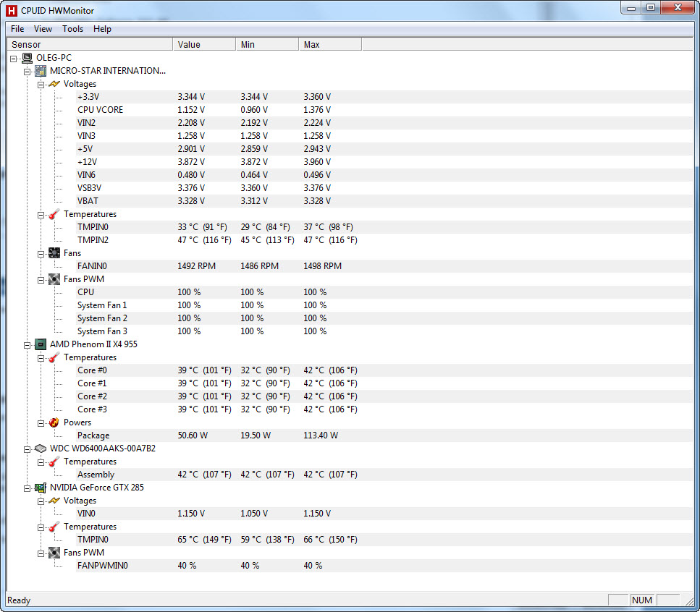The width and height of the screenshot is (700, 612).
Task: Select the +12V voltage row
Action: [x=384, y=162]
